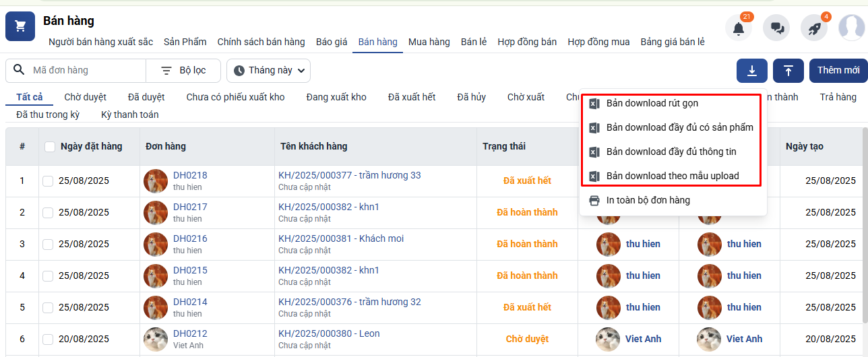Viewport: 868px width, 357px height.
Task: Toggle the select-all checkbox in header
Action: [50, 147]
